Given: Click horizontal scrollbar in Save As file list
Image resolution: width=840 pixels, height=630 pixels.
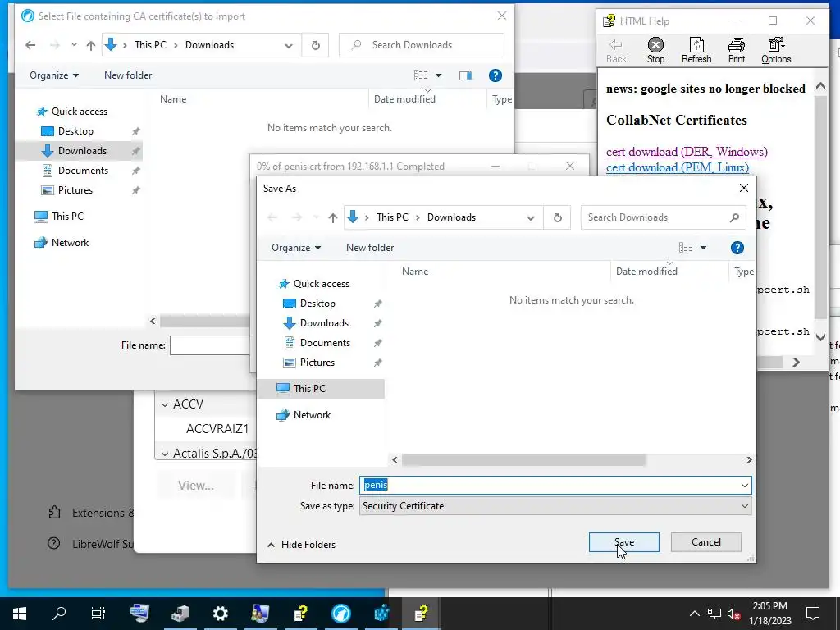Looking at the screenshot, I should click(523, 459).
